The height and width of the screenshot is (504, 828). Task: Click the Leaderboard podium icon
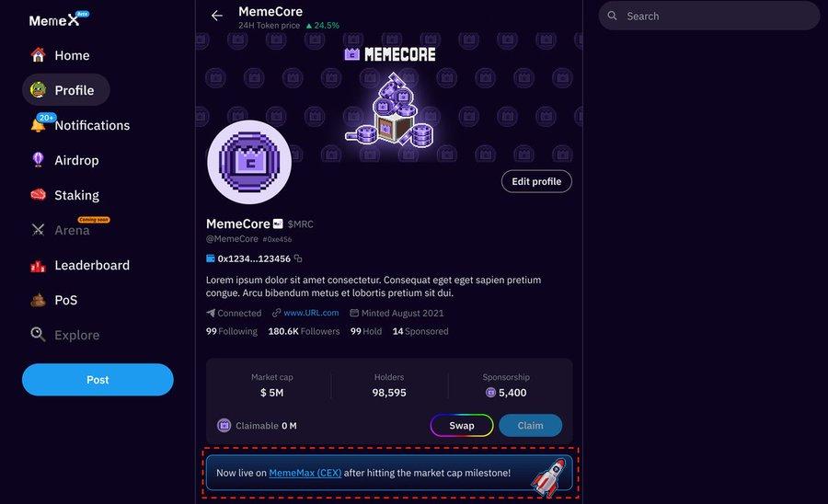(38, 265)
